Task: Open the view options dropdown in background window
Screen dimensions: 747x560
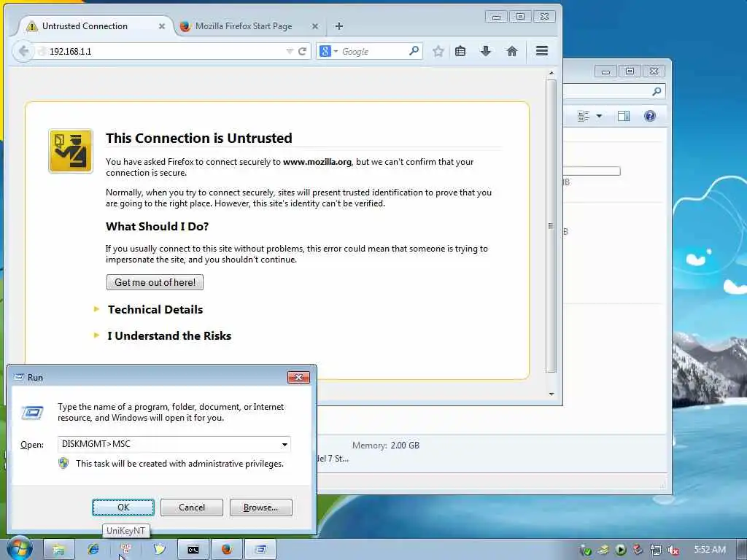Action: (x=600, y=116)
